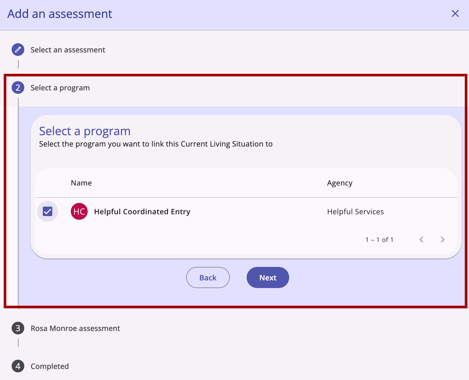Click the Next button

[x=268, y=278]
